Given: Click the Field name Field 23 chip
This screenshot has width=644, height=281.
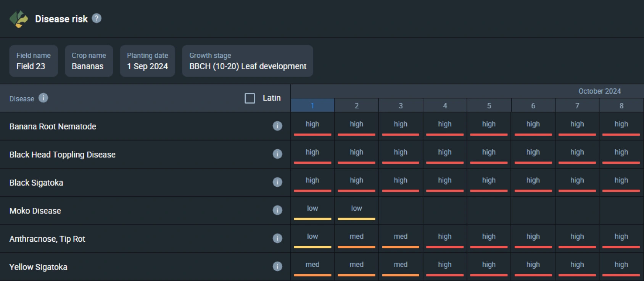Looking at the screenshot, I should coord(34,61).
